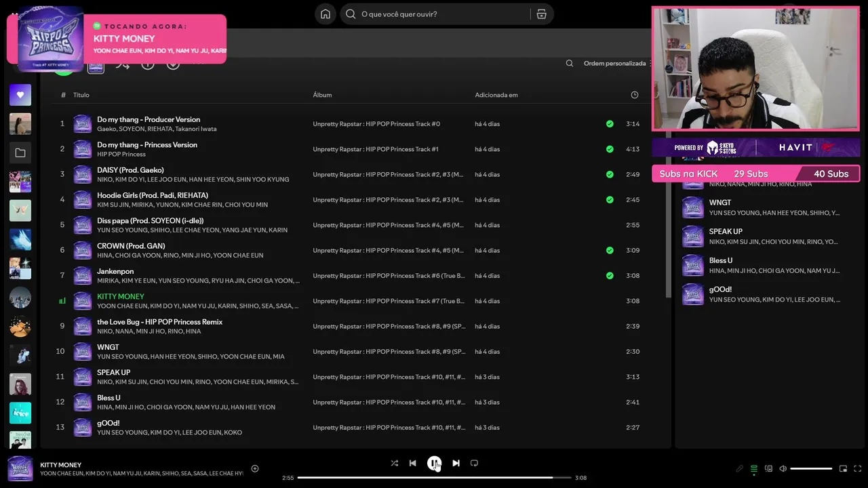This screenshot has height=488, width=868.
Task: Open the folder item in the library sidebar
Action: tap(20, 153)
